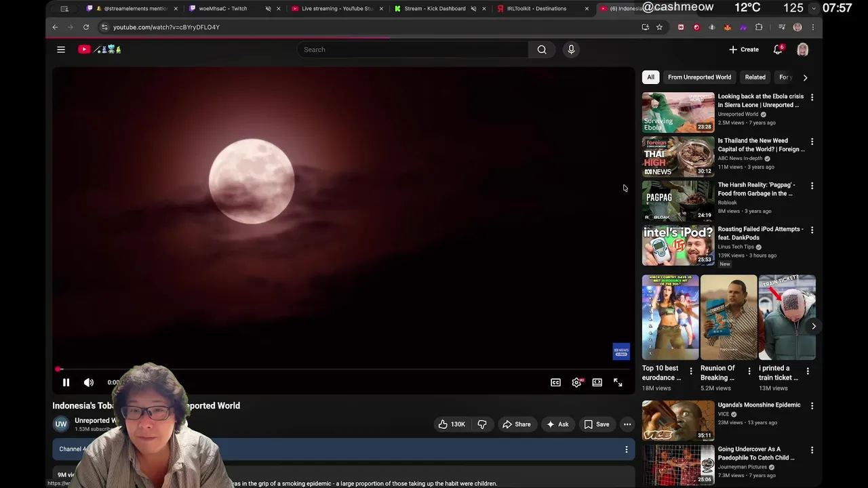This screenshot has height=488, width=868.
Task: Switch to theater mode
Action: pyautogui.click(x=597, y=382)
